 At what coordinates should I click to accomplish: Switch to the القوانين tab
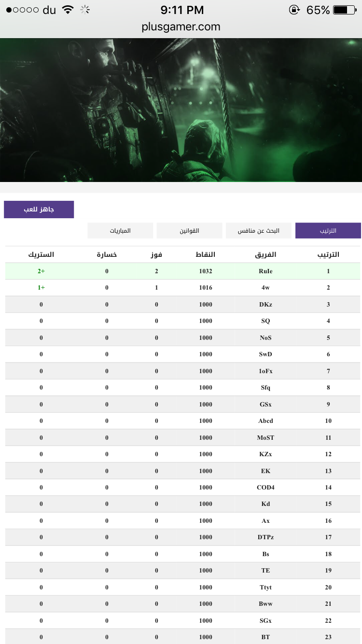click(x=190, y=231)
